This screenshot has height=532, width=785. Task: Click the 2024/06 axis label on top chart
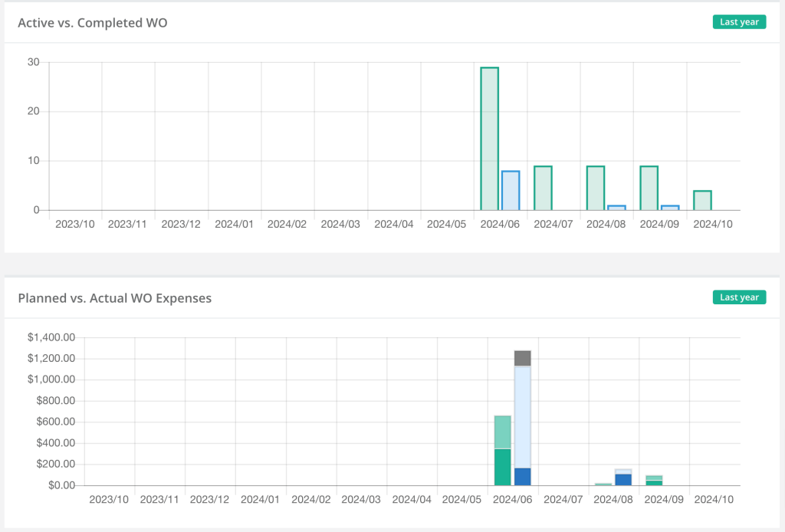click(x=500, y=223)
